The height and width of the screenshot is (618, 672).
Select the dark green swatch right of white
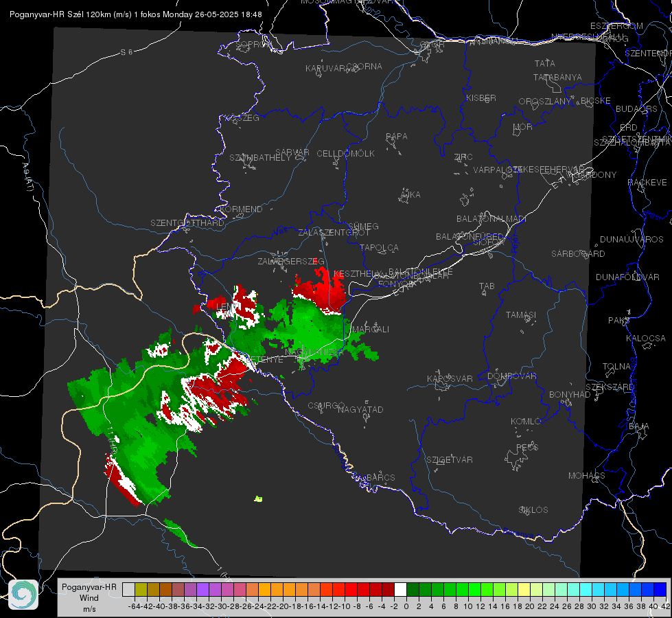coord(413,590)
